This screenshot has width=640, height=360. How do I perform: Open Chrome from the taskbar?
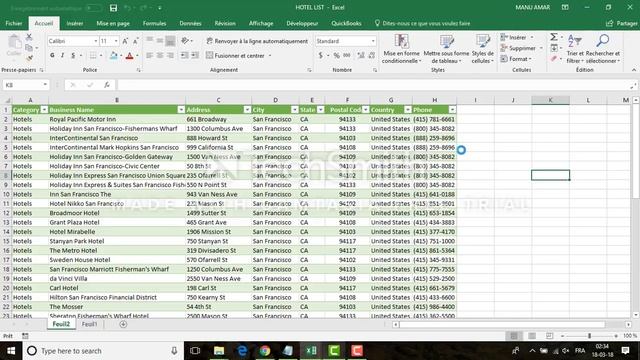pos(264,351)
